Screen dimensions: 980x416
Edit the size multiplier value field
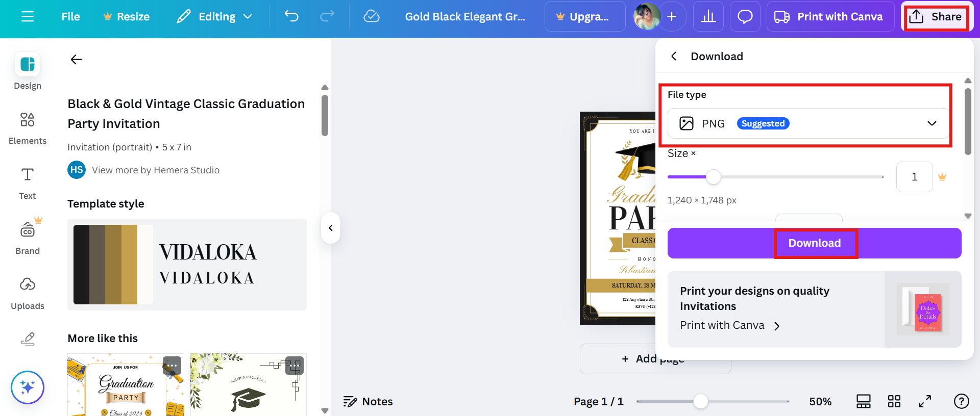pos(915,177)
